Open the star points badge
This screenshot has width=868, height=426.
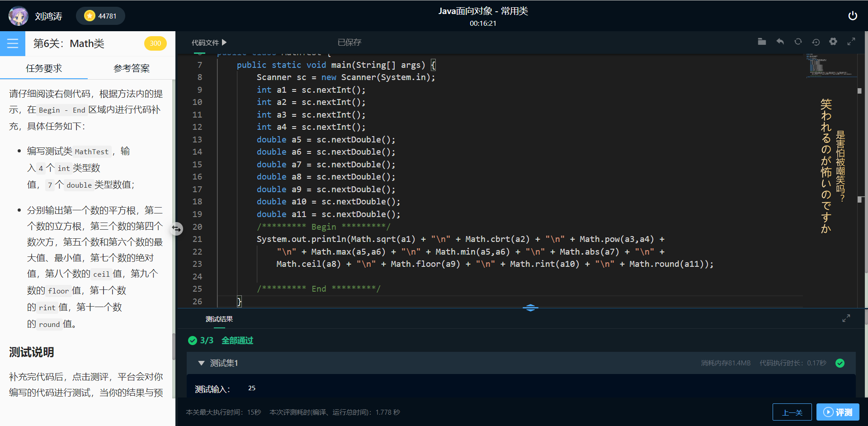tap(100, 15)
